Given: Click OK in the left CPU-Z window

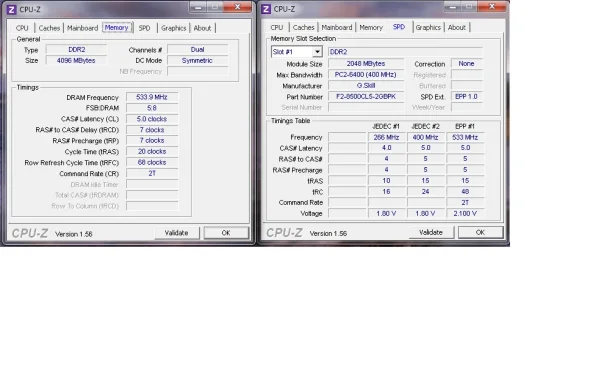Looking at the screenshot, I should (x=226, y=233).
